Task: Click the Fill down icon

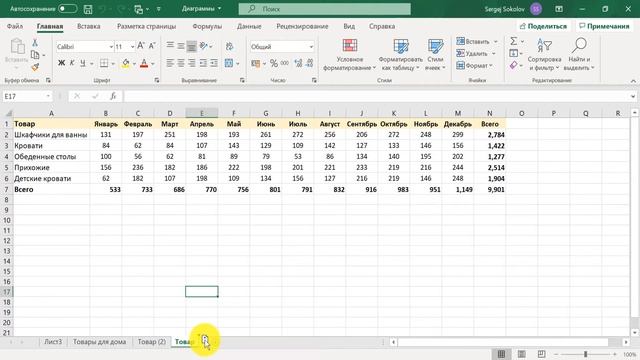Action: (513, 53)
